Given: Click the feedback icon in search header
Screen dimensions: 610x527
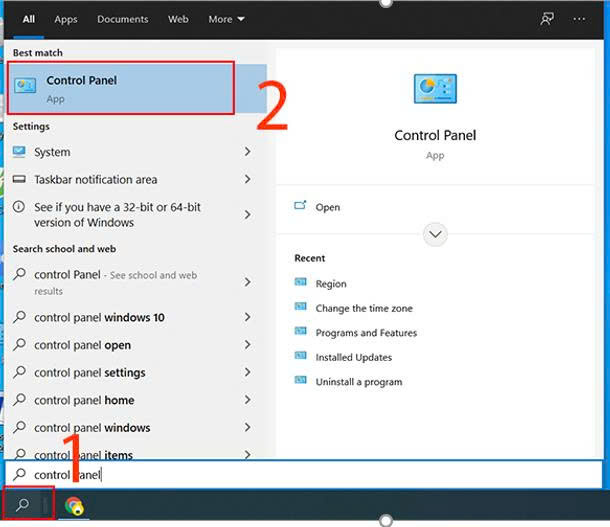Looking at the screenshot, I should coord(547,18).
